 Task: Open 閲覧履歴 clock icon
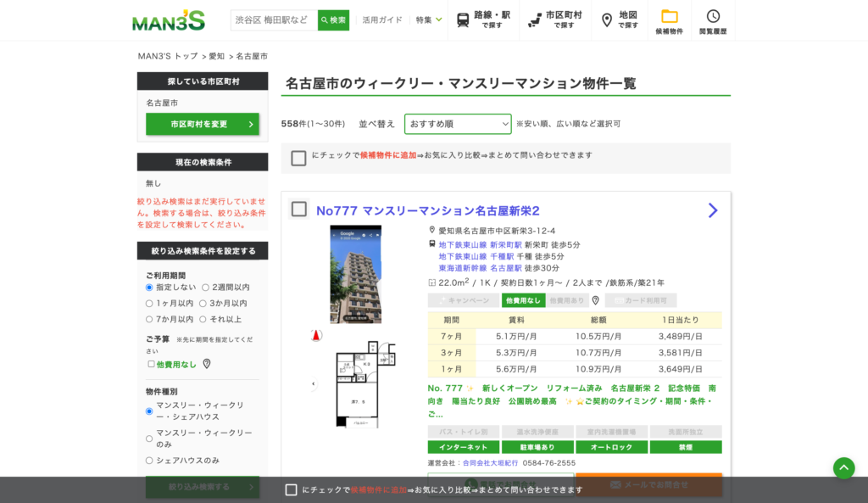(713, 17)
